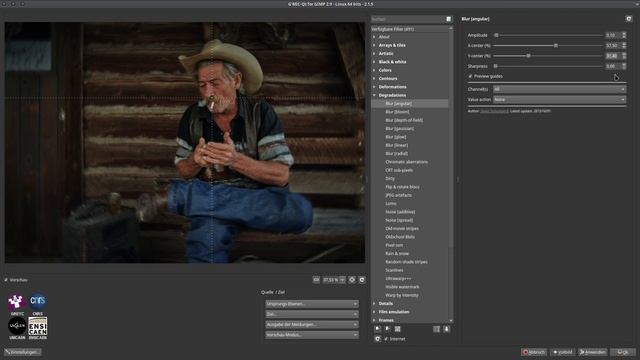Click the CNRS logo
The width and height of the screenshot is (640, 360).
click(38, 302)
